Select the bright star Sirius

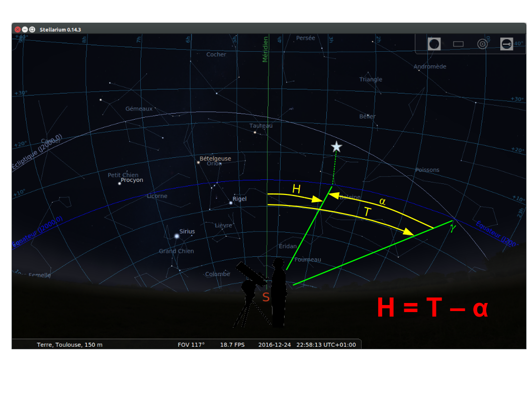pos(177,236)
